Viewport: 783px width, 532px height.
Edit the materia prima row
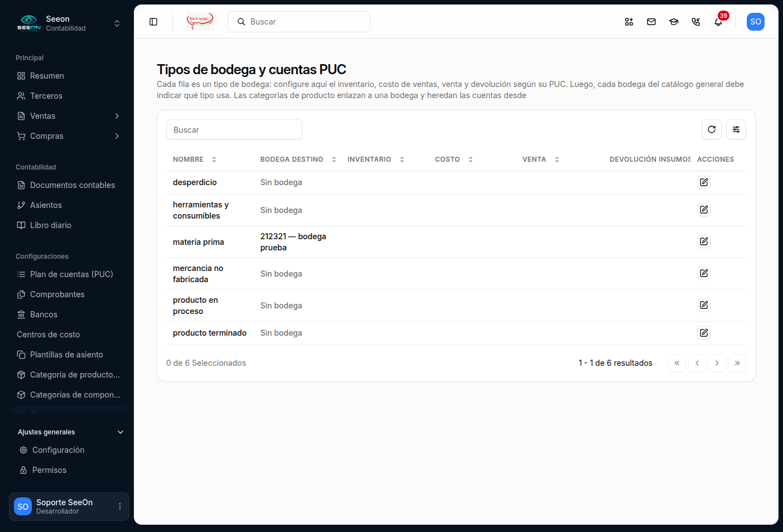(704, 241)
